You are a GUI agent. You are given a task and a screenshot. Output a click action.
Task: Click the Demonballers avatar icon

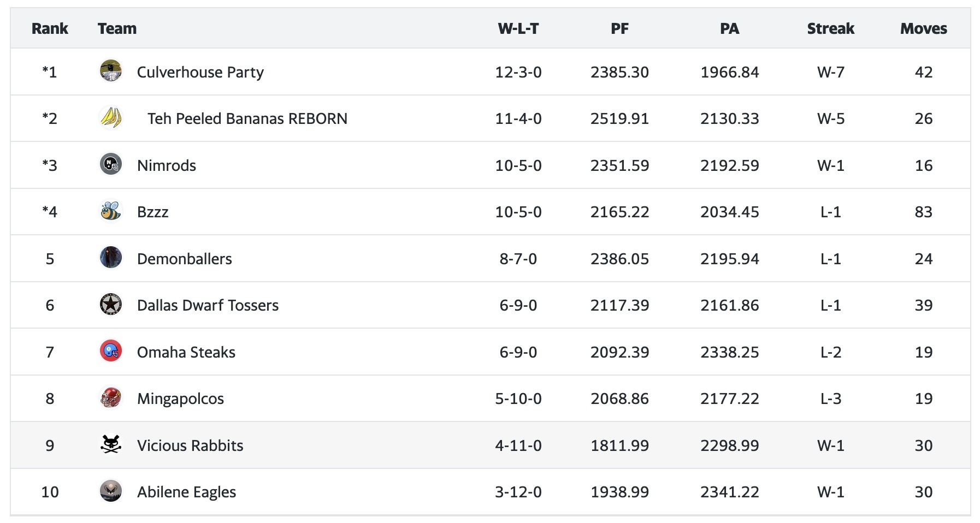[110, 258]
